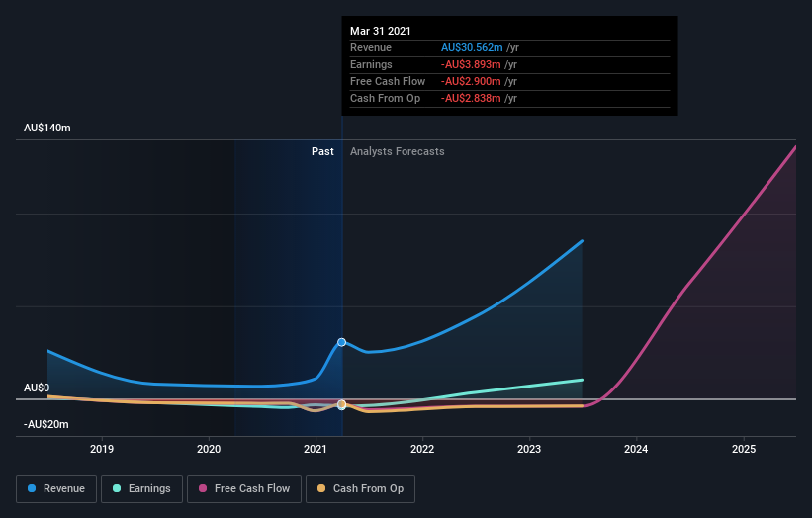
Task: Click the orange Cash From Op legend dot
Action: pos(321,488)
